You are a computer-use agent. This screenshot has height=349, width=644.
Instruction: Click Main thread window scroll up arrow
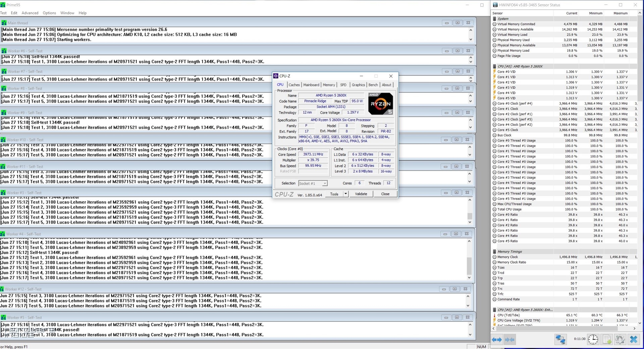tap(471, 30)
